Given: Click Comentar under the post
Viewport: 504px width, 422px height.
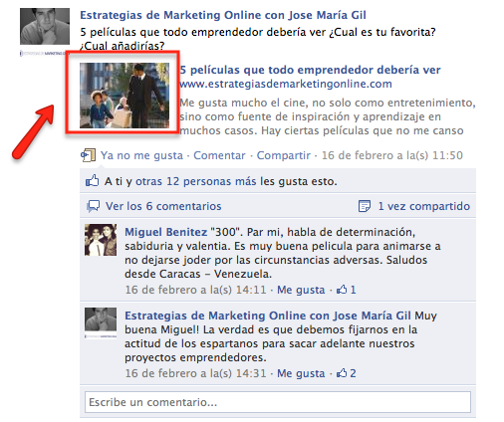Looking at the screenshot, I should pos(219,155).
